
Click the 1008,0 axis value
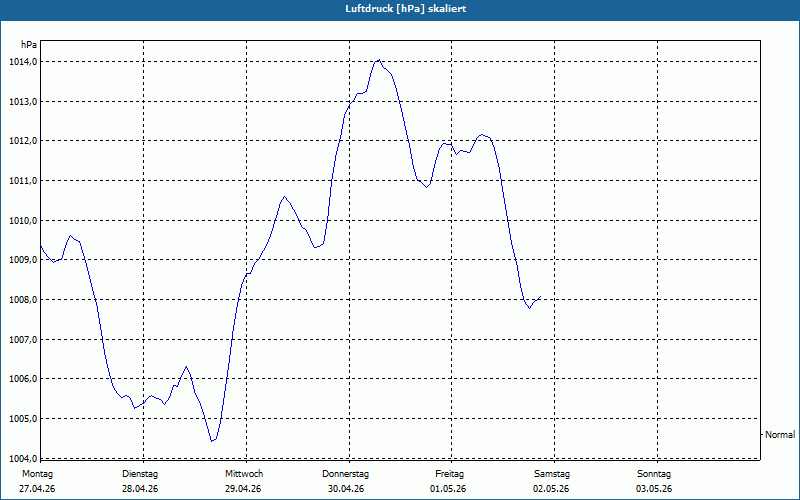pyautogui.click(x=23, y=299)
